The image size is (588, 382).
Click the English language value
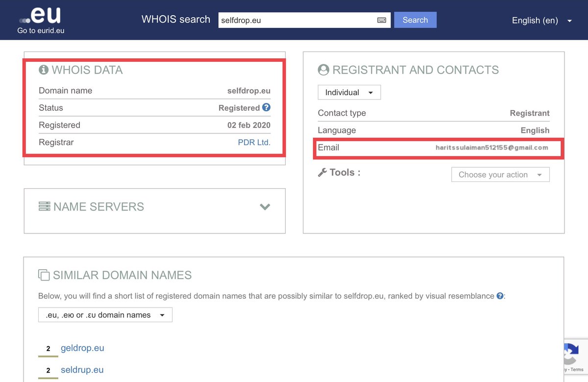point(535,130)
